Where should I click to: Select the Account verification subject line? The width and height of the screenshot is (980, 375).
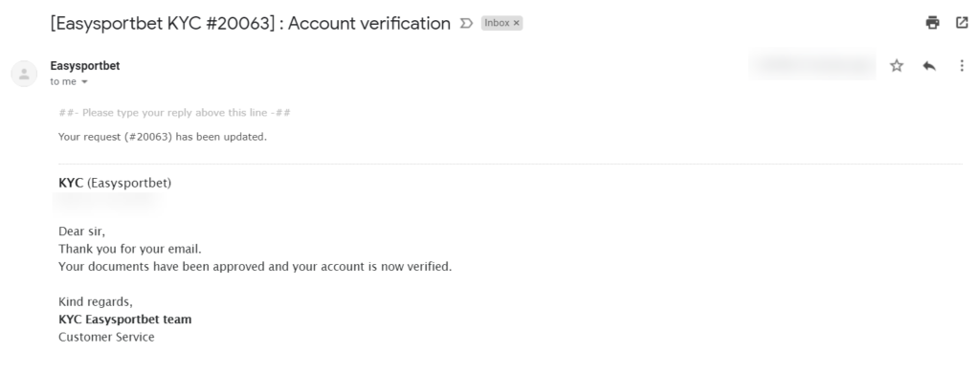pos(250,24)
